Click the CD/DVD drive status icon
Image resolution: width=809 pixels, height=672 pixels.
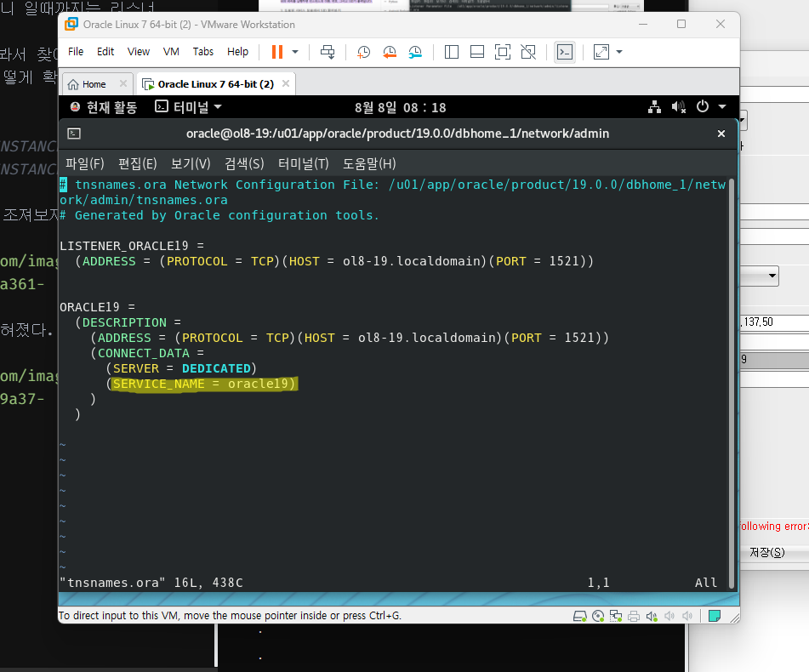[598, 616]
